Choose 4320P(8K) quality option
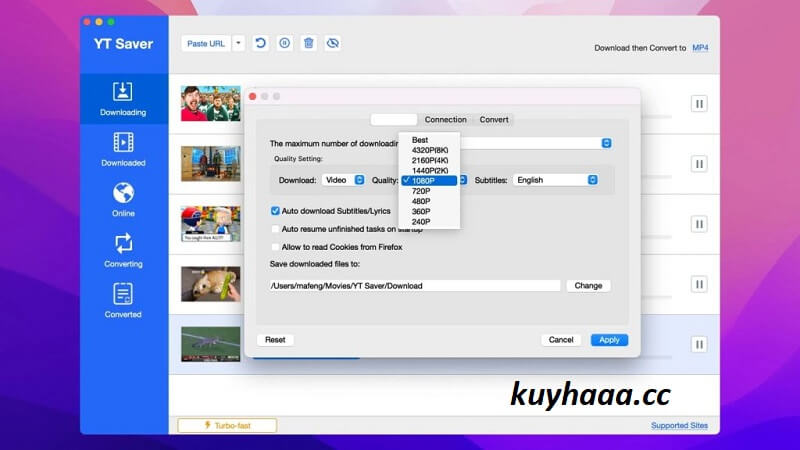This screenshot has height=450, width=800. pos(430,150)
